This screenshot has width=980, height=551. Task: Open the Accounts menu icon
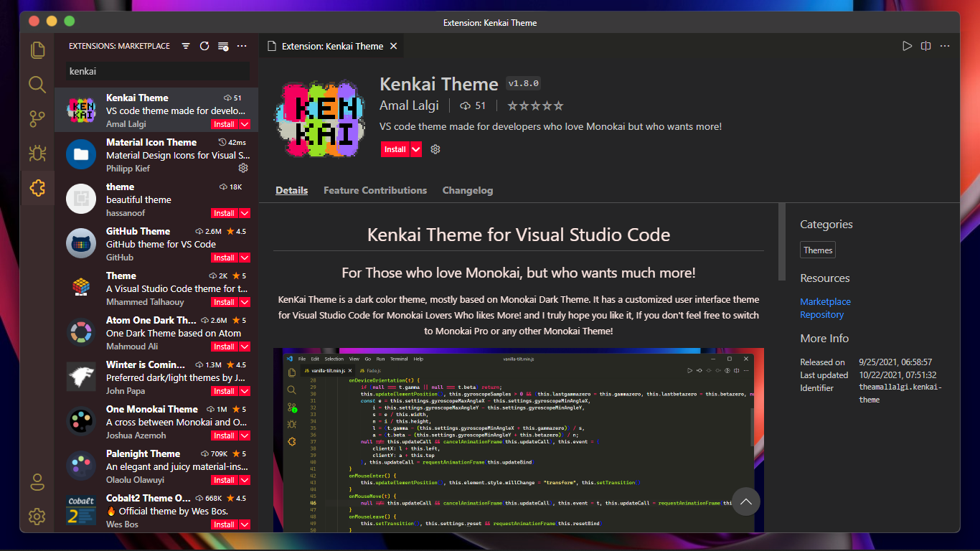click(x=37, y=482)
